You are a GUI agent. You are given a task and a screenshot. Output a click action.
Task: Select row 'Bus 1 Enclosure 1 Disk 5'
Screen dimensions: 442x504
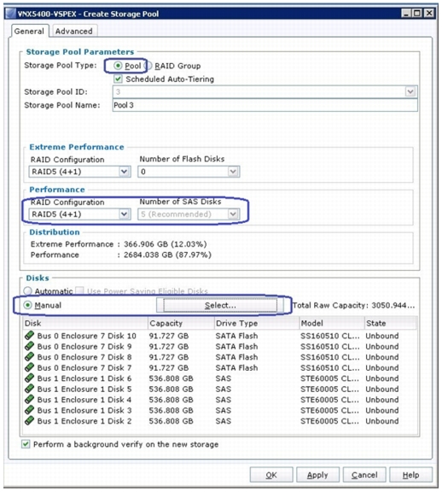tap(220, 389)
